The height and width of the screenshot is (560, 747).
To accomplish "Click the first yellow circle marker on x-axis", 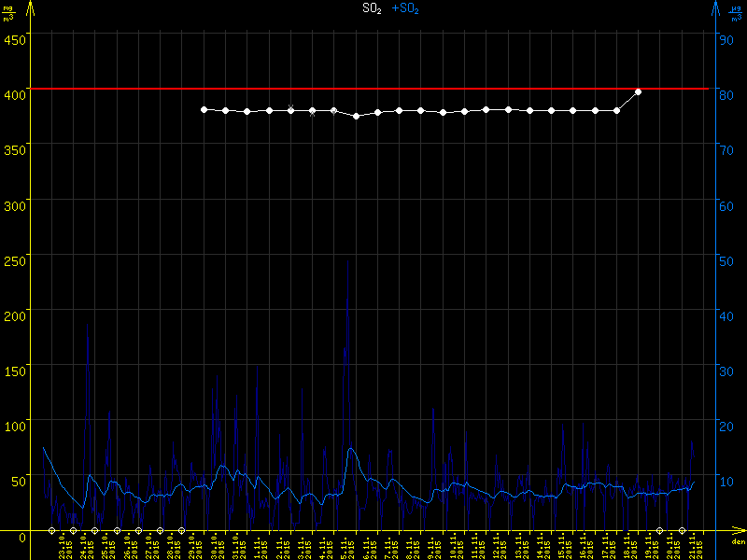I will coord(52,530).
